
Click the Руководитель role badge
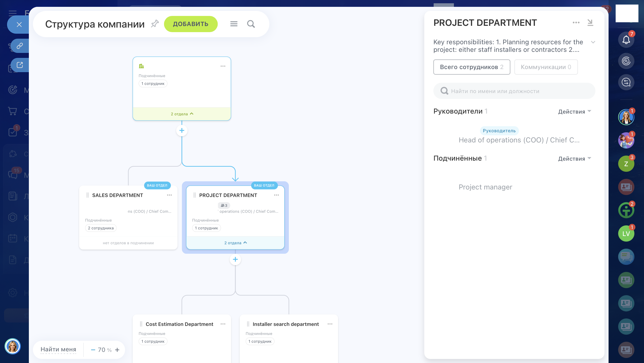pyautogui.click(x=499, y=131)
